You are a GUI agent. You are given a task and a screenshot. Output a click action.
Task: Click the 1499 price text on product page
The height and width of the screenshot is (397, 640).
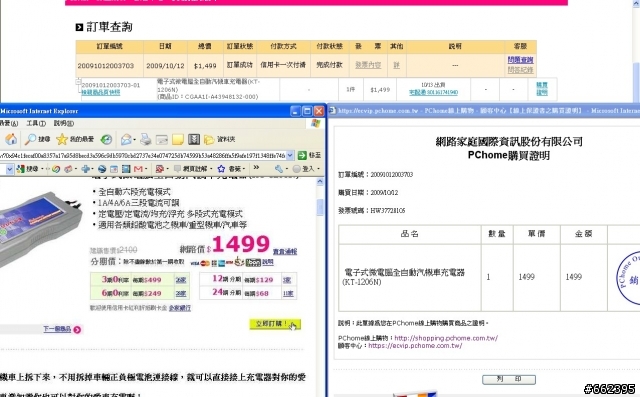click(241, 244)
